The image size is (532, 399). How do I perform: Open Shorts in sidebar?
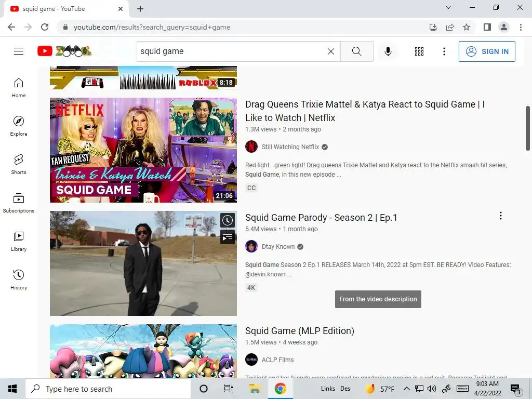[x=19, y=164]
